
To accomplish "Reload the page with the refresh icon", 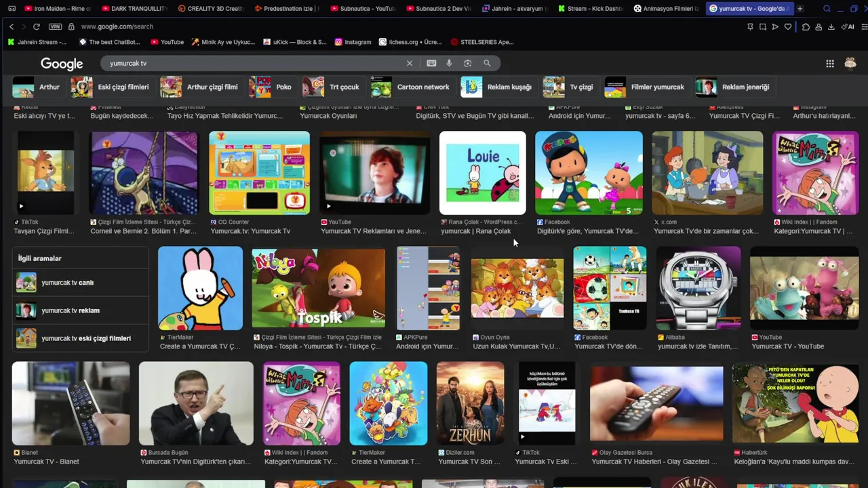I will tap(36, 26).
